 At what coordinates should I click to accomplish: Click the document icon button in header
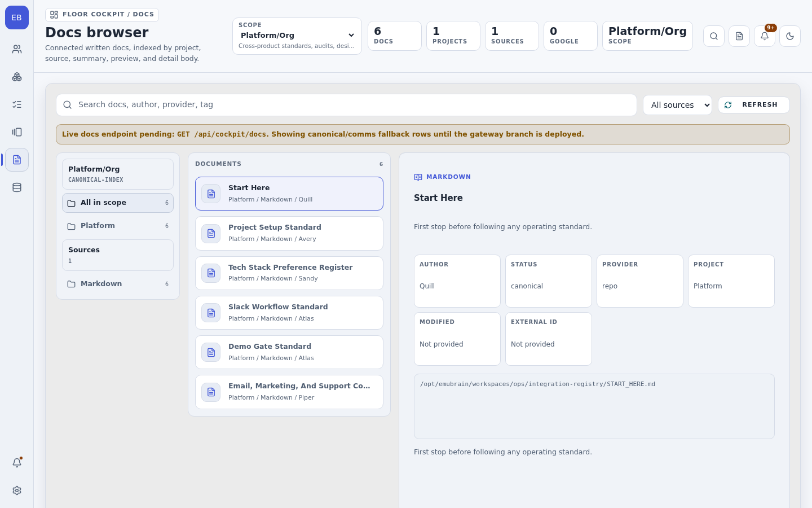point(739,36)
